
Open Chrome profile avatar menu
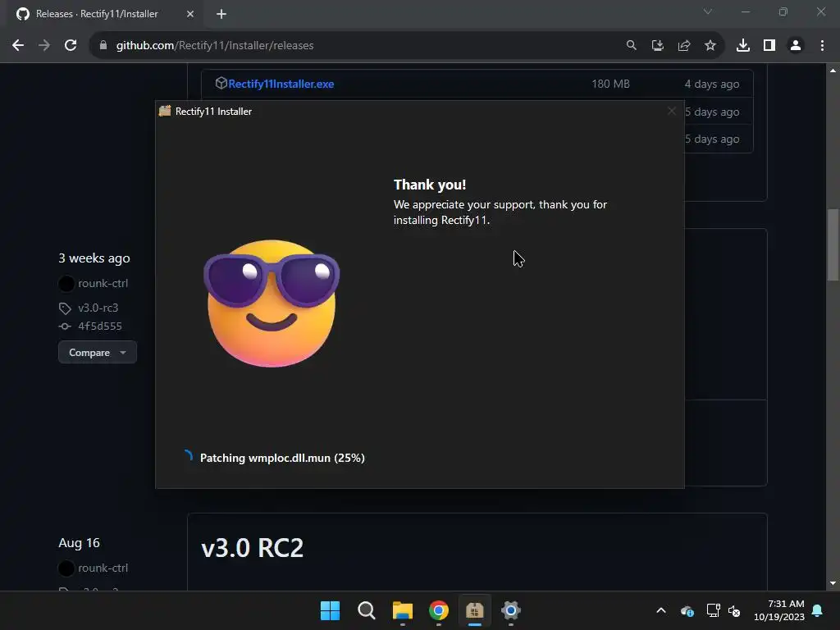tap(796, 46)
